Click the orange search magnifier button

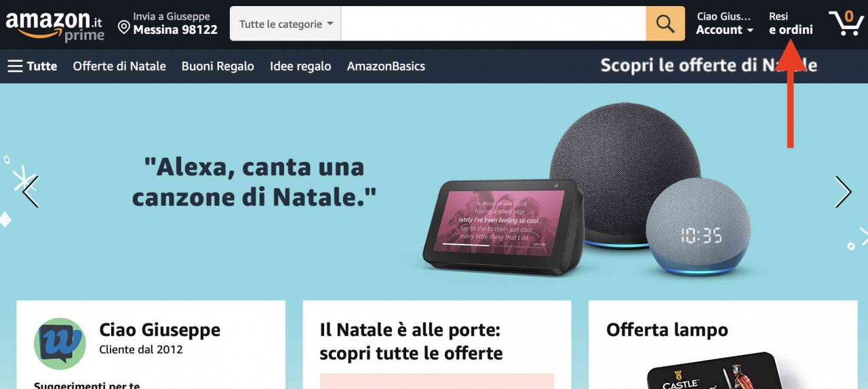(x=665, y=24)
